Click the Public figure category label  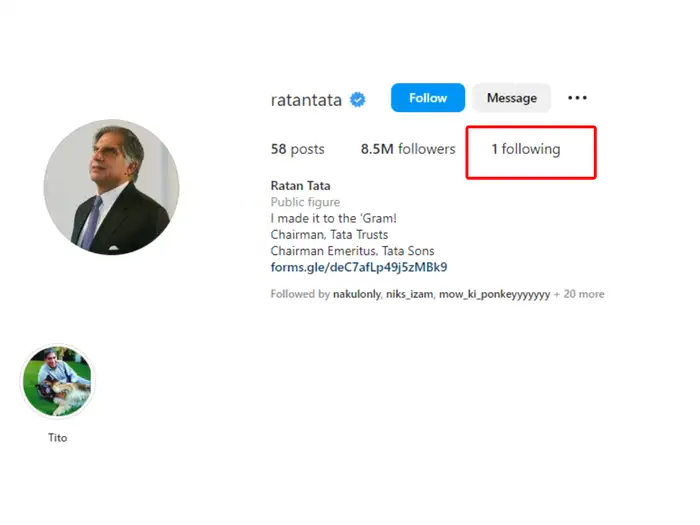pos(305,202)
